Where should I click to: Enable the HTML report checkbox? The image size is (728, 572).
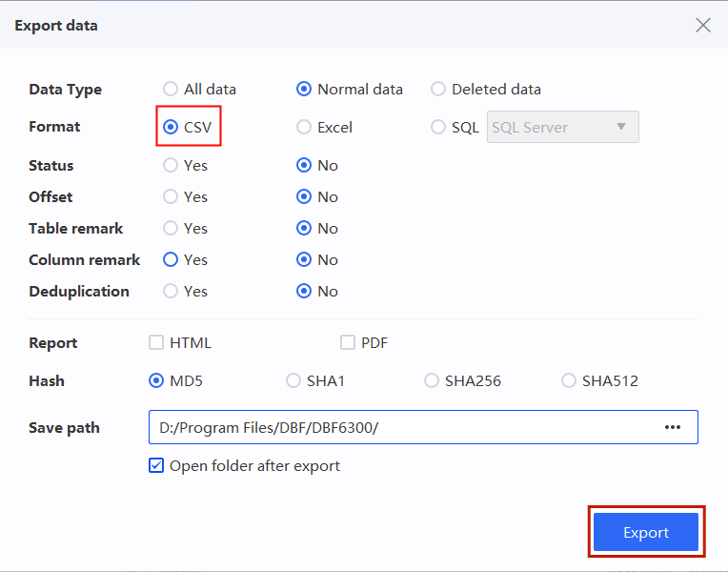coord(156,342)
